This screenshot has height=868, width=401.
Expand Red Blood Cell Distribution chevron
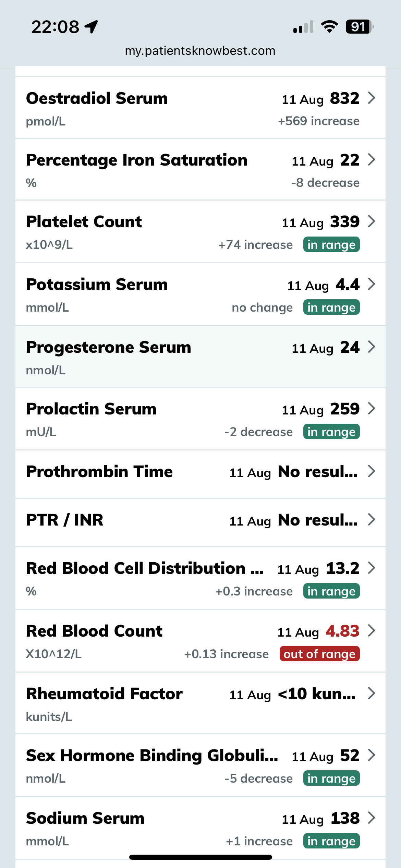(372, 568)
